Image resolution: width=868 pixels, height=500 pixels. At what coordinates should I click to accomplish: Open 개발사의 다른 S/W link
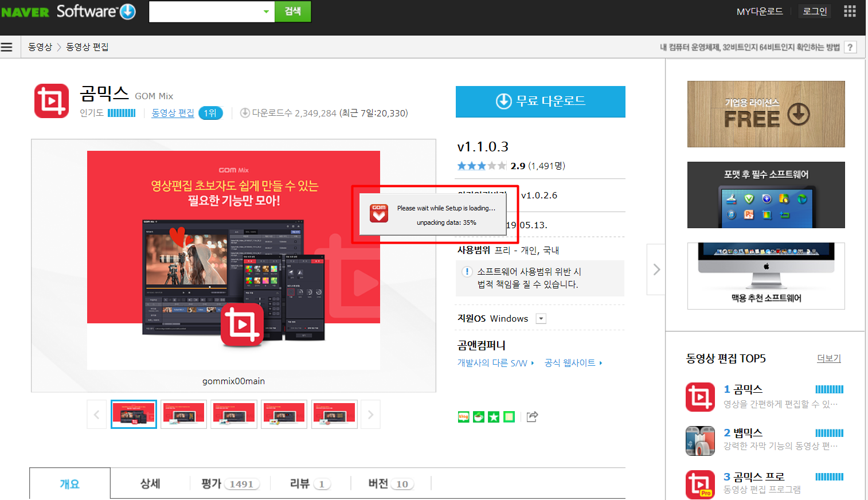[495, 363]
